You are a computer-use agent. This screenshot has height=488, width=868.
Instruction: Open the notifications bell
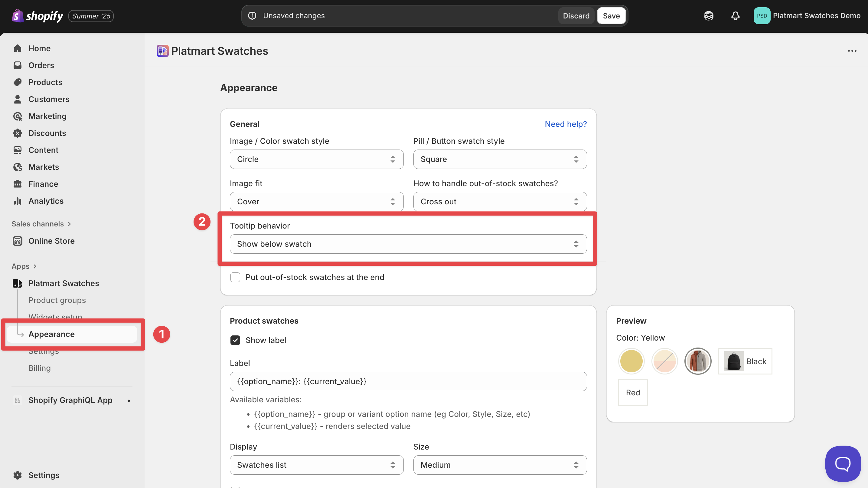735,16
